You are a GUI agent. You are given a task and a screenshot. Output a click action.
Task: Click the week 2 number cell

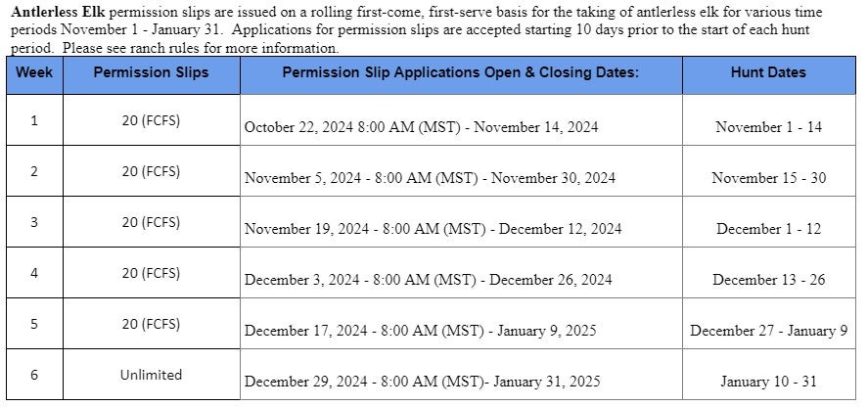pyautogui.click(x=34, y=171)
